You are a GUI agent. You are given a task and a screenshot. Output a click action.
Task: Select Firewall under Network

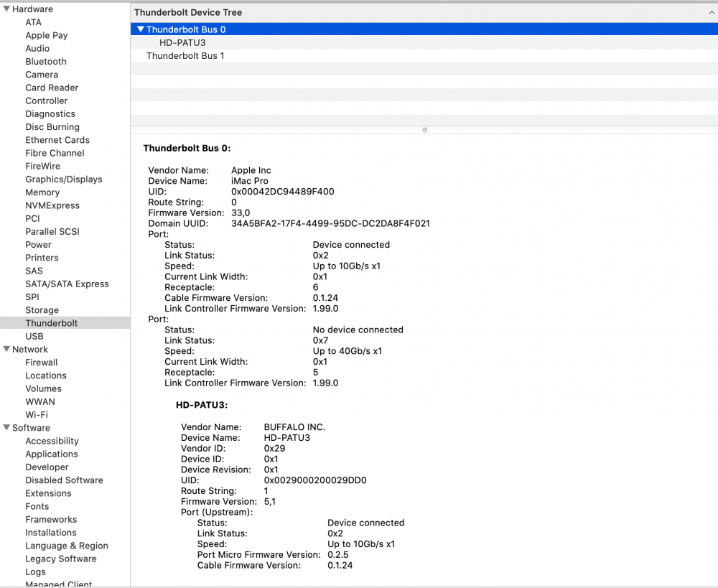(x=41, y=363)
